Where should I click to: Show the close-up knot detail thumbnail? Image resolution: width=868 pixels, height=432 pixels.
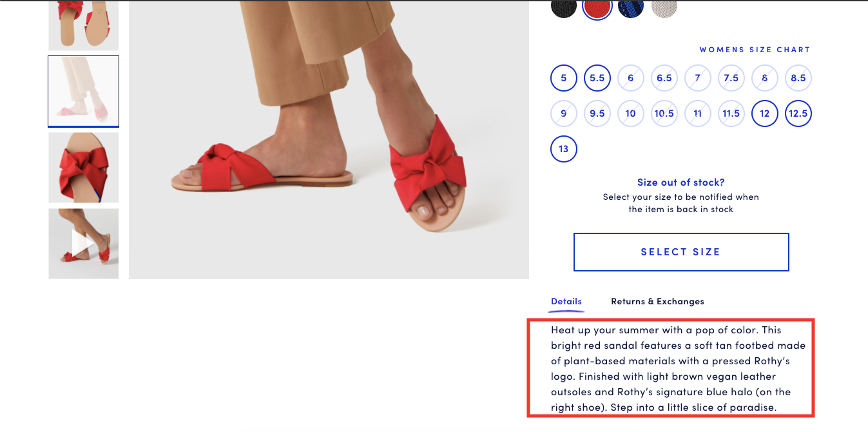(x=83, y=168)
